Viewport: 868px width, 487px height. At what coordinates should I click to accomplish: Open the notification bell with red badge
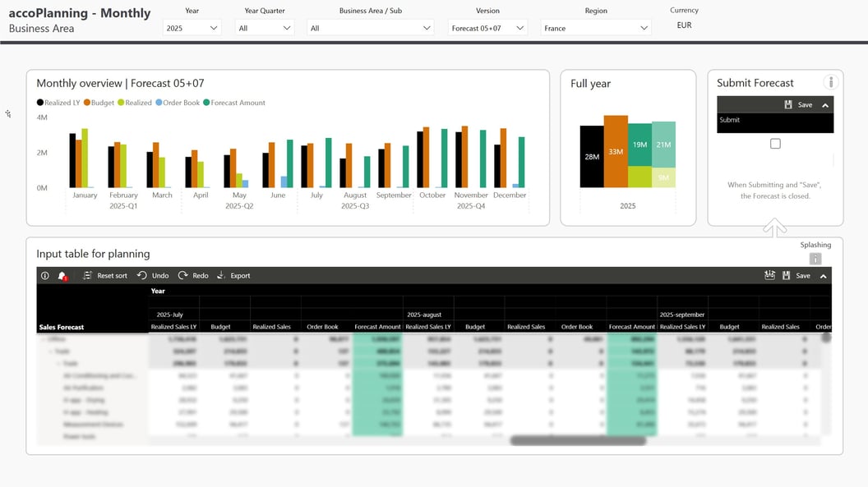62,275
